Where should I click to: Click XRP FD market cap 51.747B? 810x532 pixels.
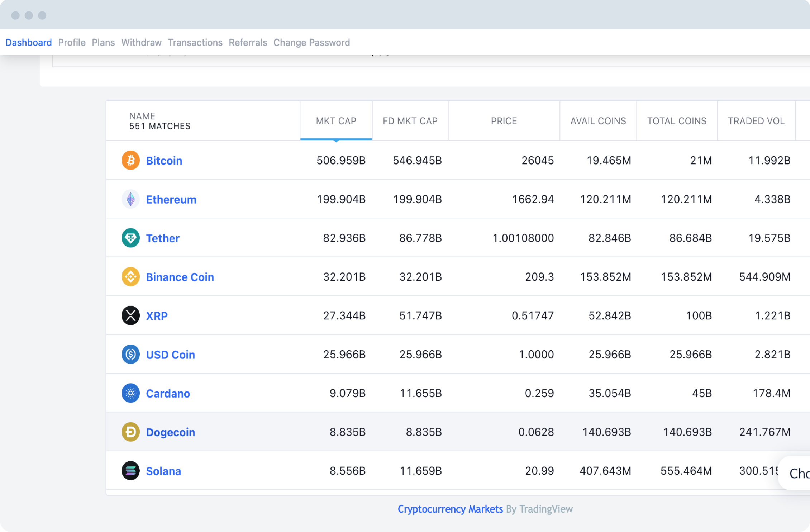[x=420, y=315]
